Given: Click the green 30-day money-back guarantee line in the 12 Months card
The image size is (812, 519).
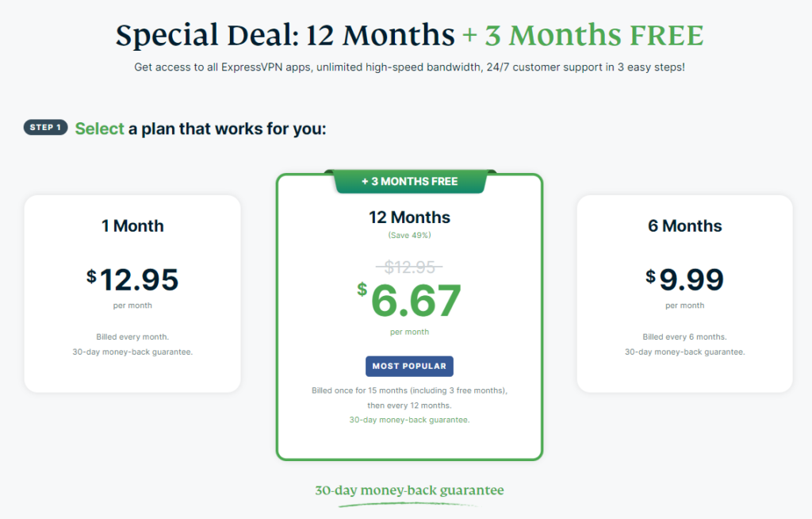Looking at the screenshot, I should pyautogui.click(x=409, y=420).
